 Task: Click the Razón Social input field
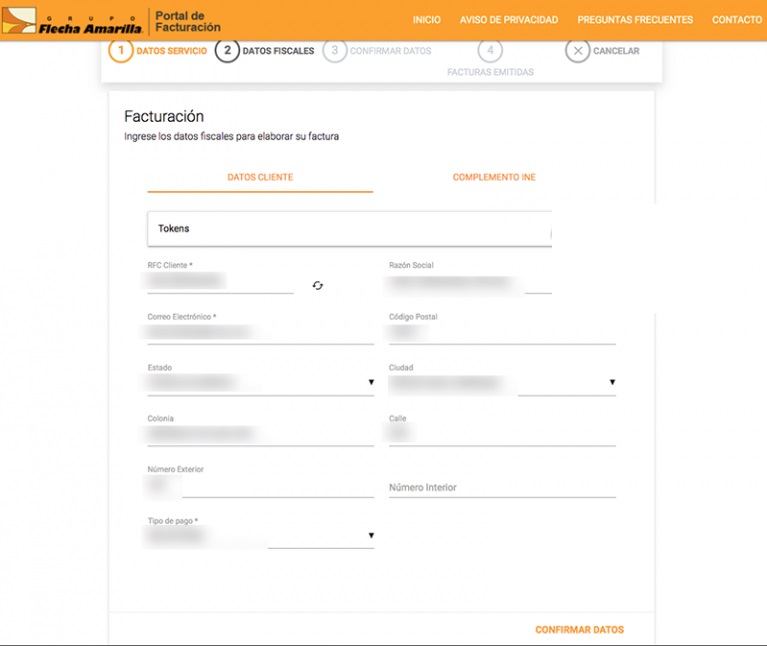pyautogui.click(x=470, y=282)
